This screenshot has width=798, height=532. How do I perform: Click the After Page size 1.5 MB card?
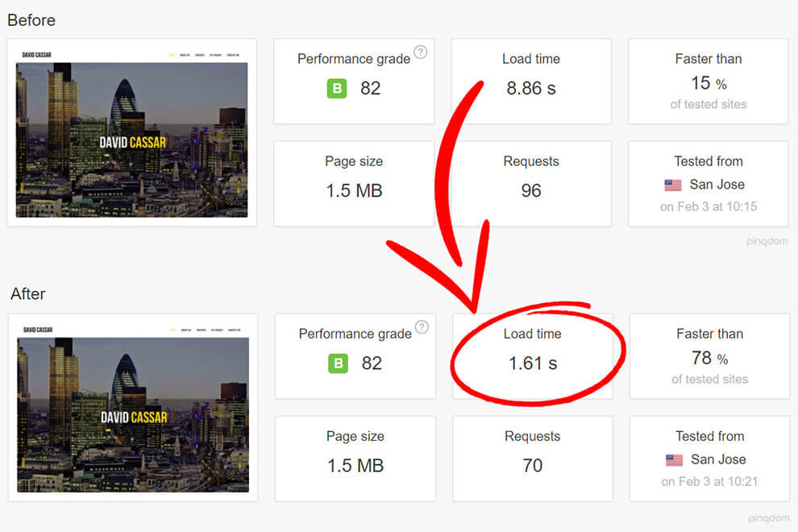[355, 459]
